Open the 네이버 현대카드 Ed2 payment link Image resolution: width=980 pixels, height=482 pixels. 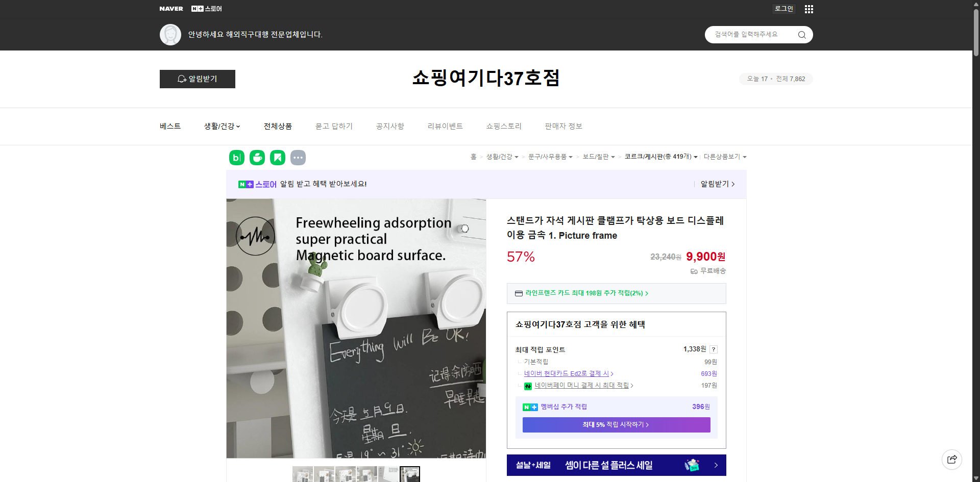pos(568,373)
